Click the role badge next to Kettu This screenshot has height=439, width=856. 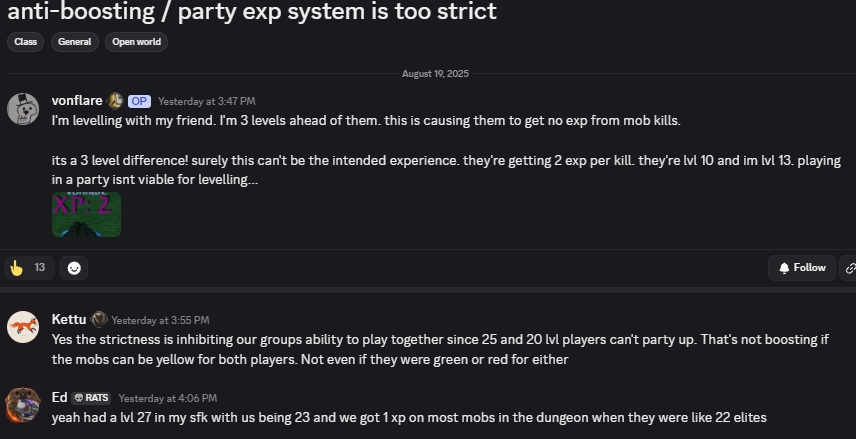tap(99, 319)
